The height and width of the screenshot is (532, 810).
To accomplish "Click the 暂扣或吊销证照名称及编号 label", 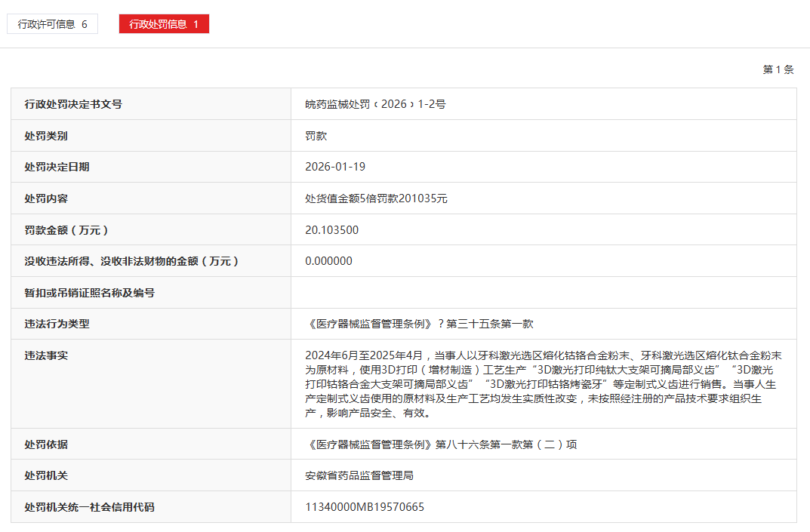I will coord(89,293).
